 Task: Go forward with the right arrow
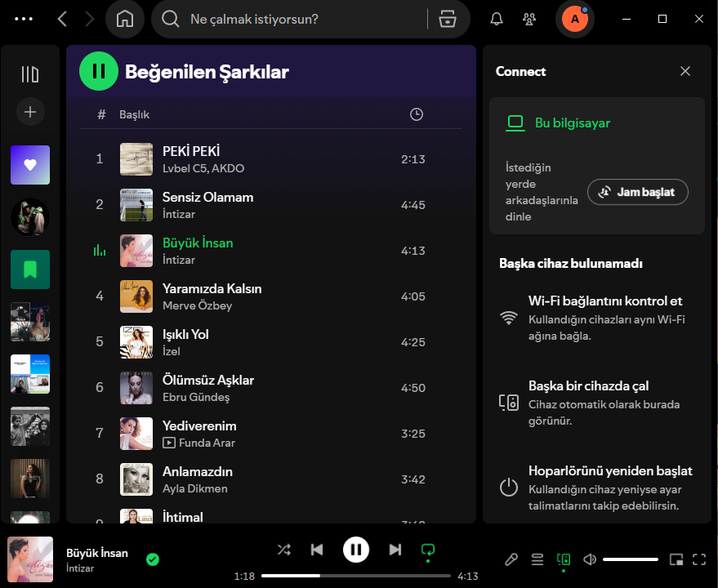click(90, 19)
